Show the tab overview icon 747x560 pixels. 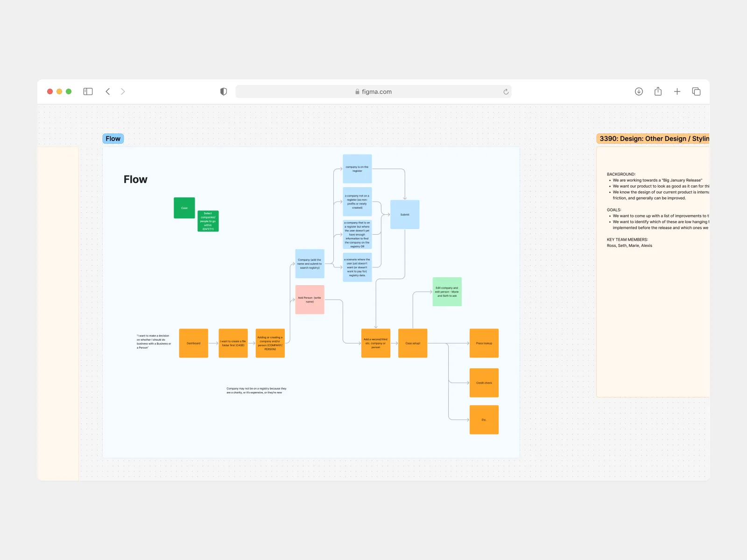coord(696,91)
